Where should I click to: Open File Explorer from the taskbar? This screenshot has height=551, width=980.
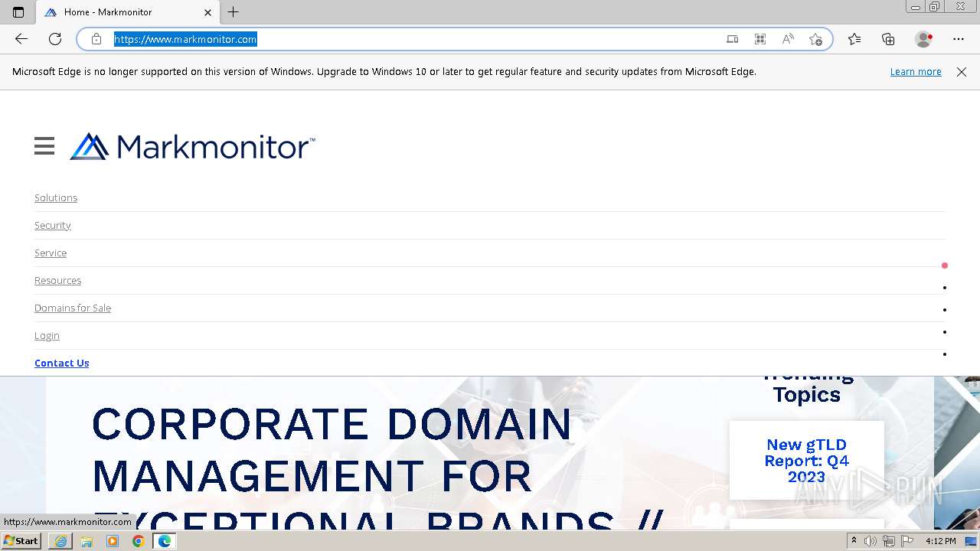tap(87, 541)
